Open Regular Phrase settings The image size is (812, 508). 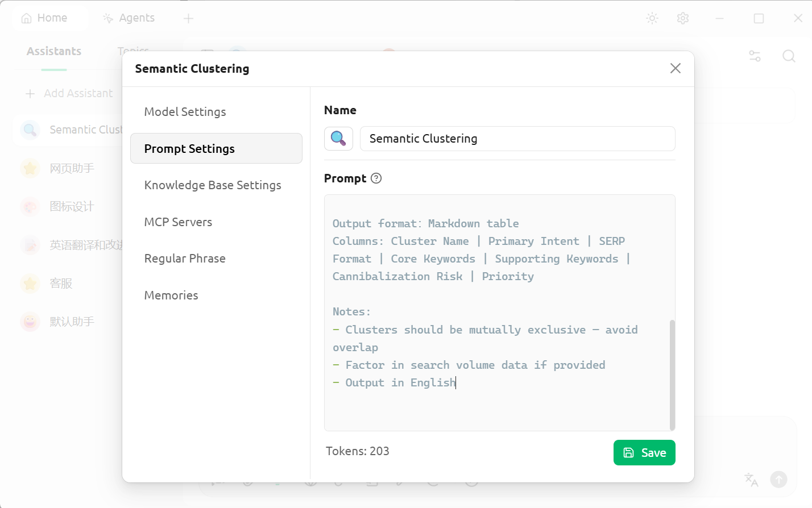coord(185,259)
